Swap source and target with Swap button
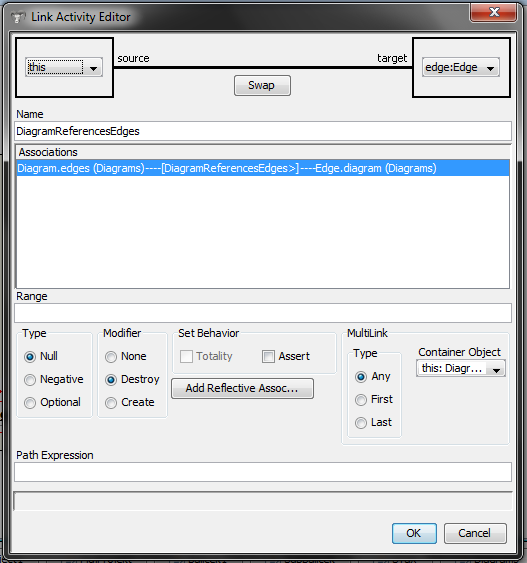 click(262, 85)
